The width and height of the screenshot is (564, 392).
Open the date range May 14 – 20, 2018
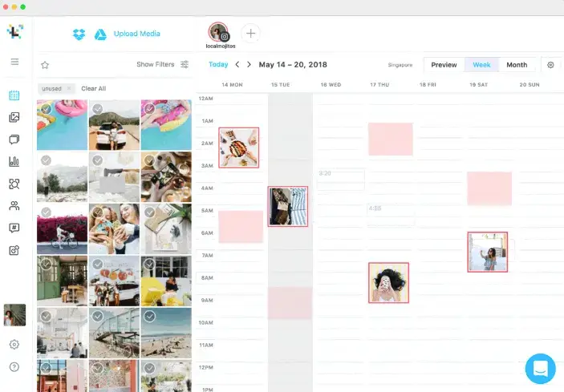[x=293, y=65]
